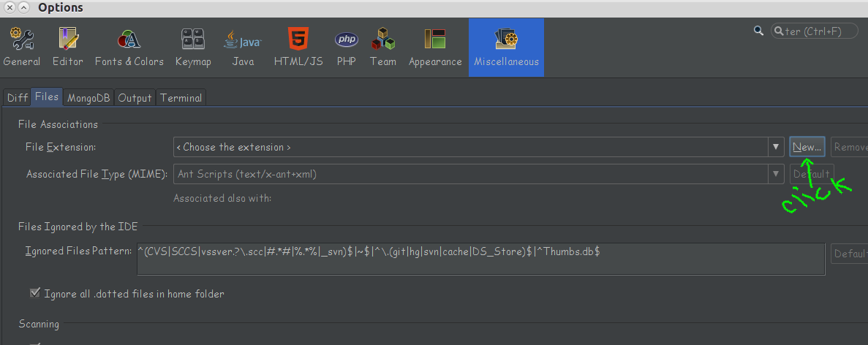Select the Miscellaneous options category
868x345 pixels.
click(506, 48)
